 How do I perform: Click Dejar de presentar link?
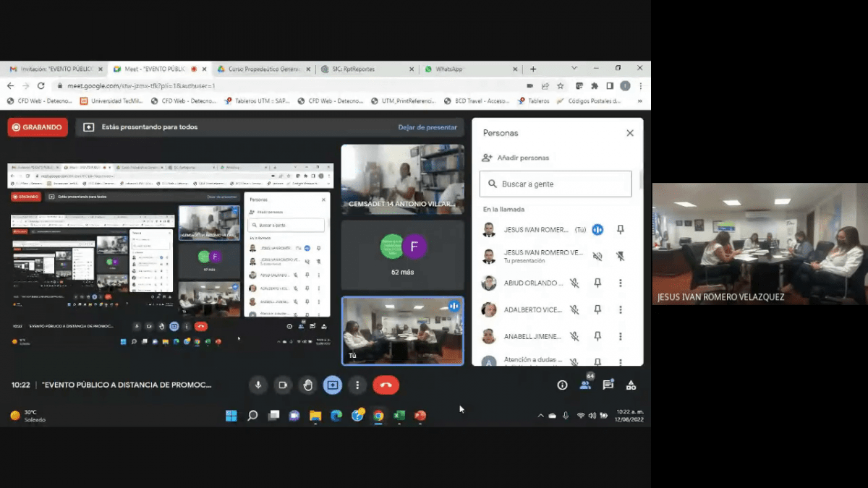pos(427,127)
